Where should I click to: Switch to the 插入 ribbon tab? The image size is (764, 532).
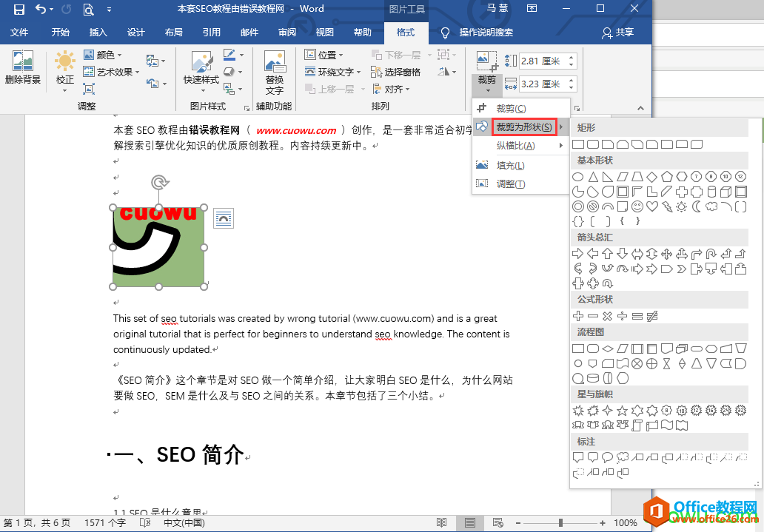[98, 32]
